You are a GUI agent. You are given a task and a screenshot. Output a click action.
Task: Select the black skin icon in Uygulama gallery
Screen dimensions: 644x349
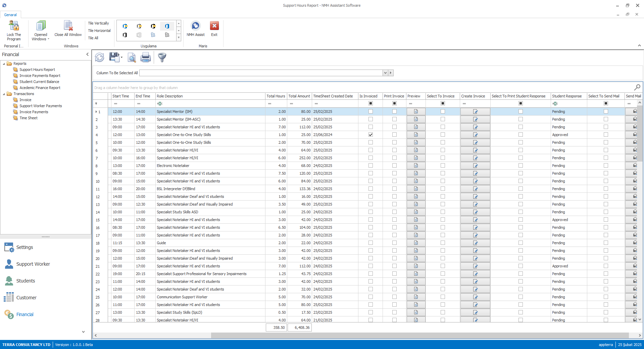click(x=125, y=35)
